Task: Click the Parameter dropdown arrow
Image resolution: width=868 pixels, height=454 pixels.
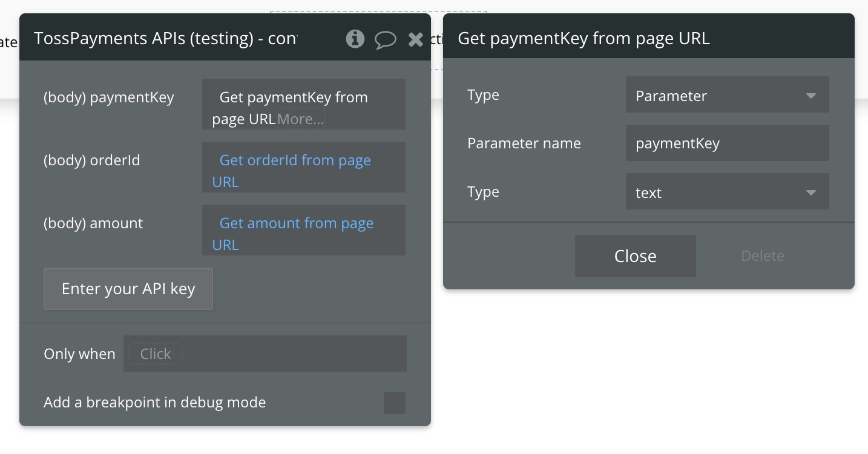Action: 811,96
